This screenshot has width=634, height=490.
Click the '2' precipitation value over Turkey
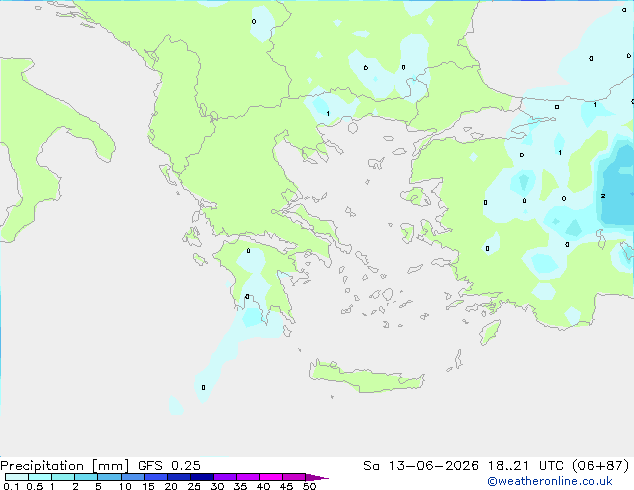click(x=603, y=196)
